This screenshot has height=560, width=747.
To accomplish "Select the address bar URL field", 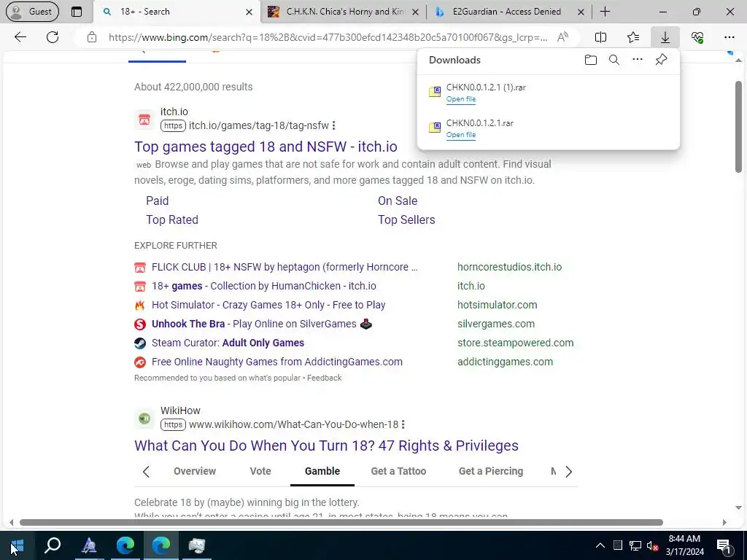I will [328, 37].
